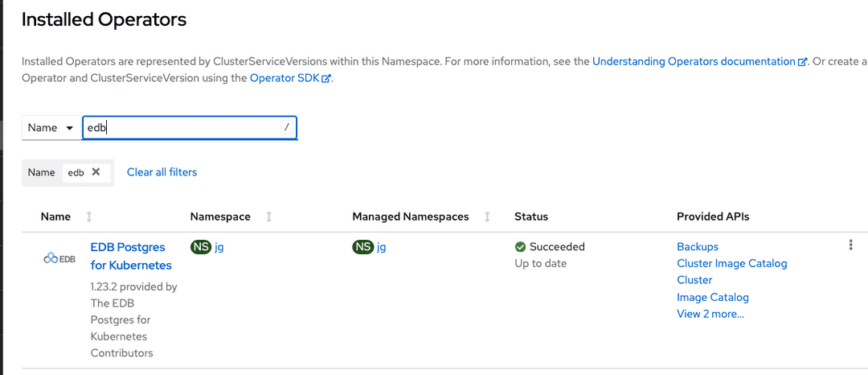This screenshot has height=375, width=868.
Task: Open the jg namespace link
Action: (x=219, y=247)
